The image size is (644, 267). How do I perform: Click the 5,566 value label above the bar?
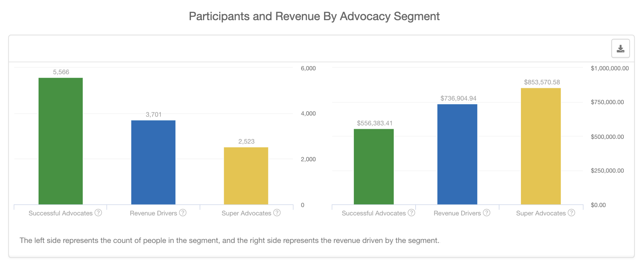[x=61, y=72]
